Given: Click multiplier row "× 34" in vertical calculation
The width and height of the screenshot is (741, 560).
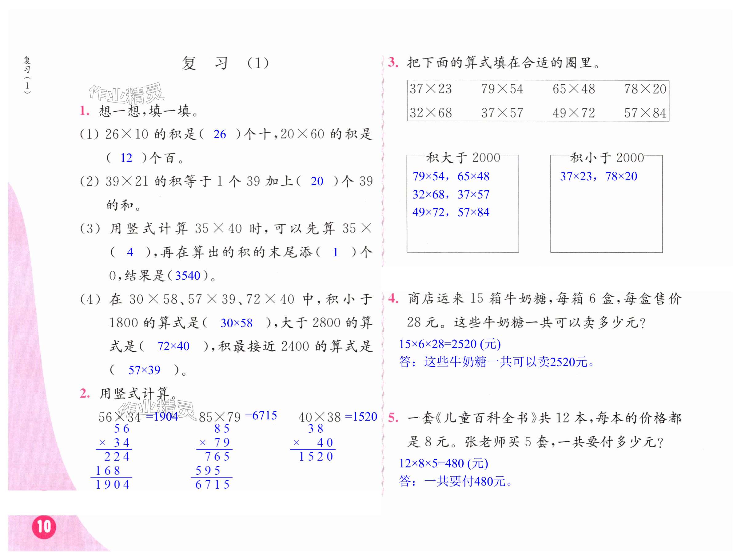Looking at the screenshot, I should [114, 443].
